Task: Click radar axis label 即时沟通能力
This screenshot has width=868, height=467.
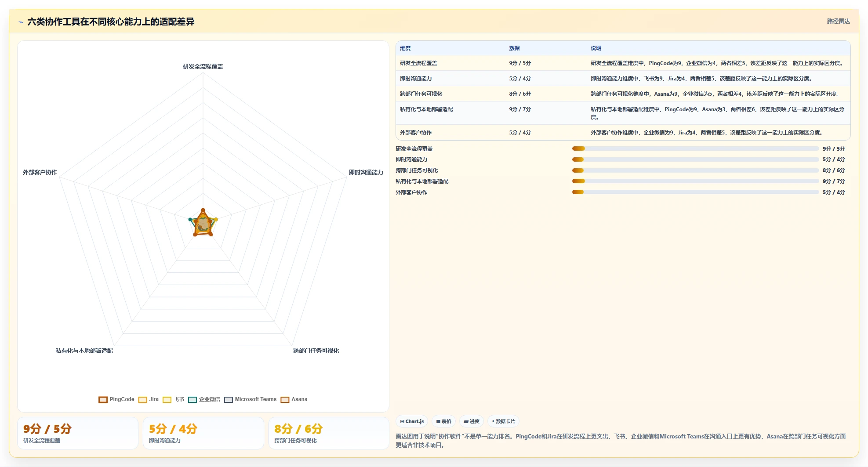Action: [366, 172]
